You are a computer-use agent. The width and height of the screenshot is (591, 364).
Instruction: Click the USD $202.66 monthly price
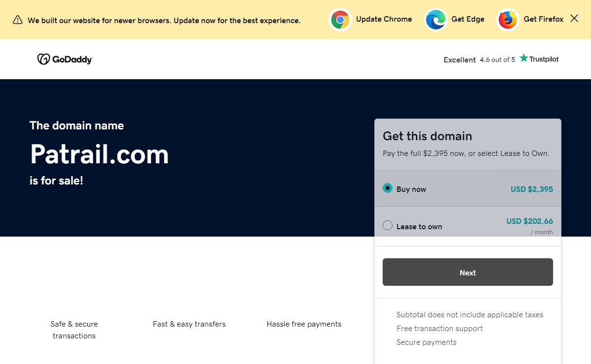click(529, 221)
